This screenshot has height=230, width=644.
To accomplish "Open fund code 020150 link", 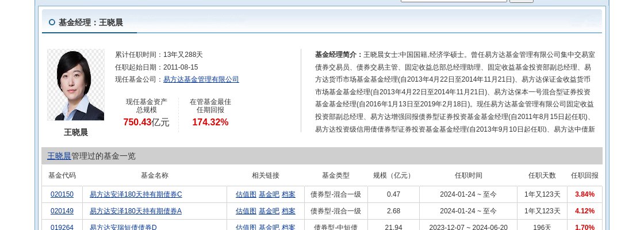I will 62,194.
